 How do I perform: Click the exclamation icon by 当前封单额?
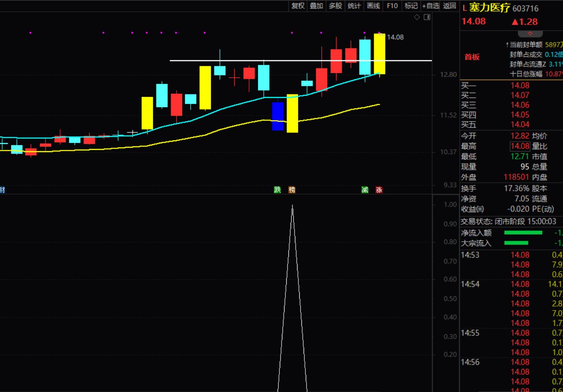click(507, 44)
